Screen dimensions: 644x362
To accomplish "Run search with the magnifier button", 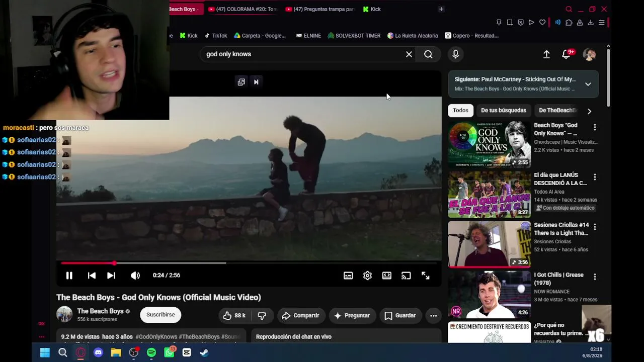I will [428, 54].
